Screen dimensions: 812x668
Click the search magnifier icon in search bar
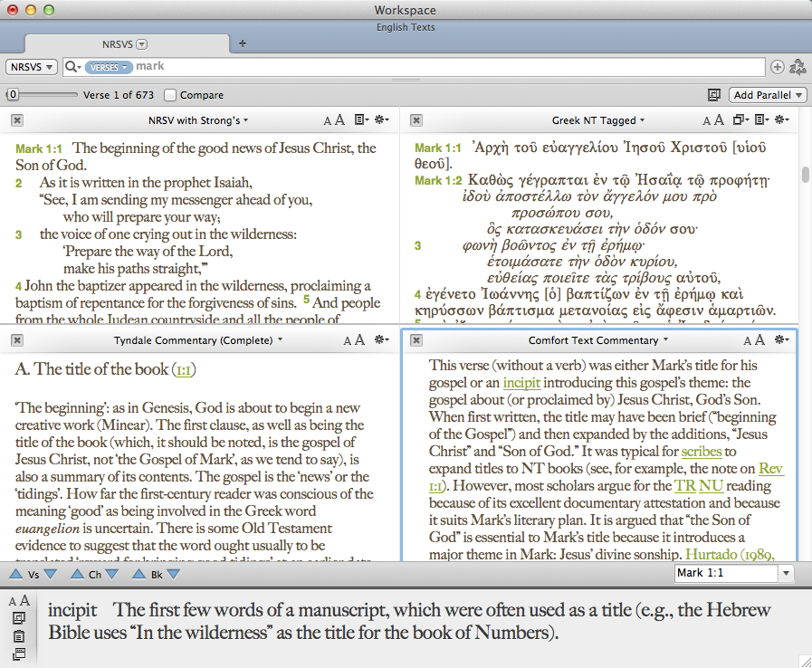coord(72,67)
